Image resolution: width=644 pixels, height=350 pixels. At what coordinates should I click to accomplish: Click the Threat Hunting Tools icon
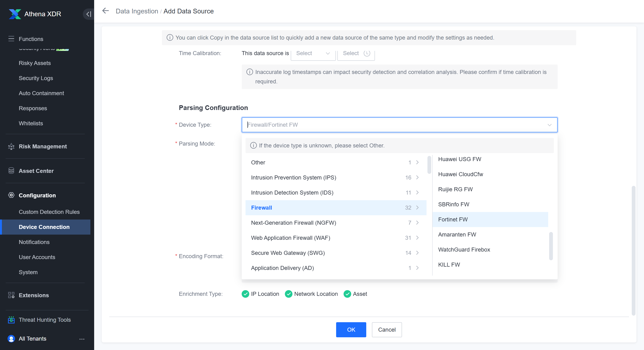11,320
